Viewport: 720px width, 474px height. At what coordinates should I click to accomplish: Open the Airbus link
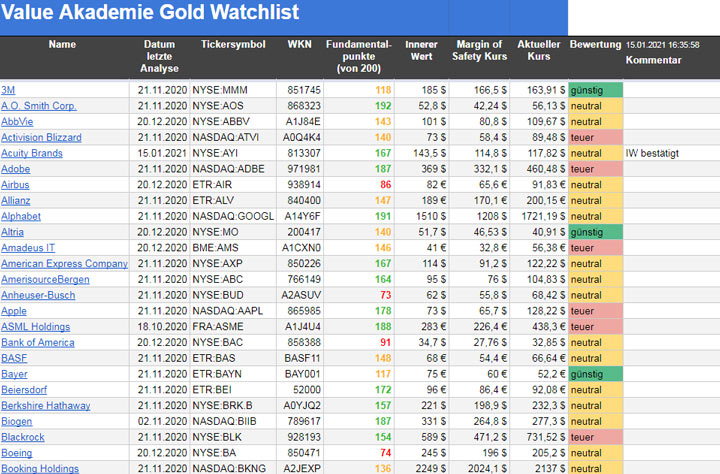point(15,185)
